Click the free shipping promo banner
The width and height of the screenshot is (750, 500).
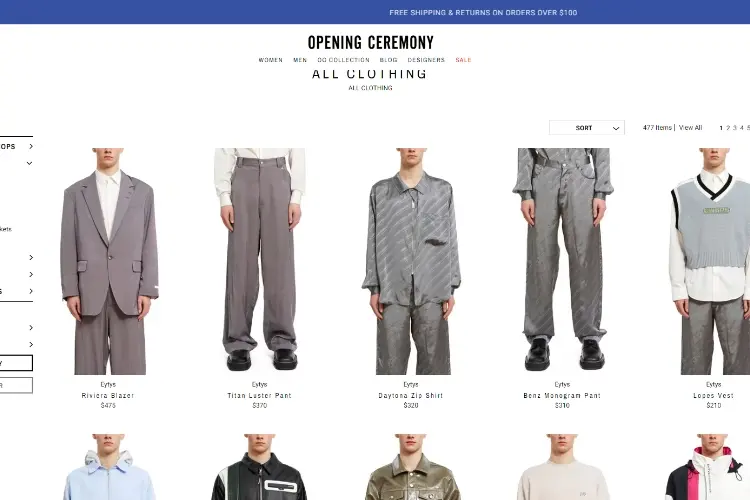483,12
